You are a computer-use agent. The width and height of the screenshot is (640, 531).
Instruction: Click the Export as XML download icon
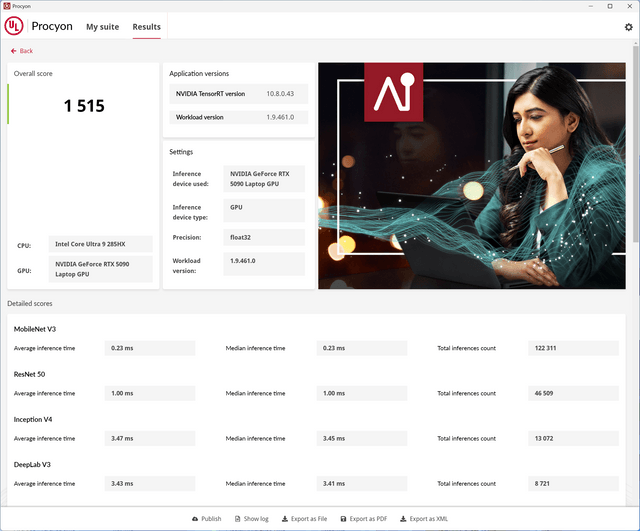pos(403,519)
